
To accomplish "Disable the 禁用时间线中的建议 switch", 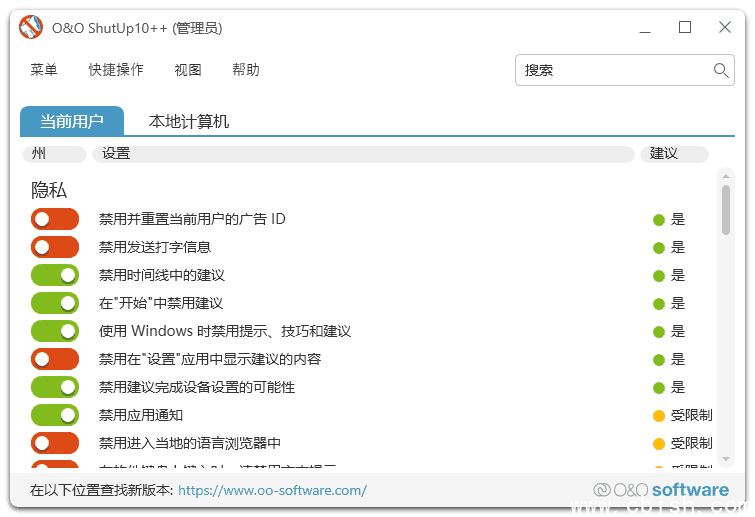I will point(55,275).
